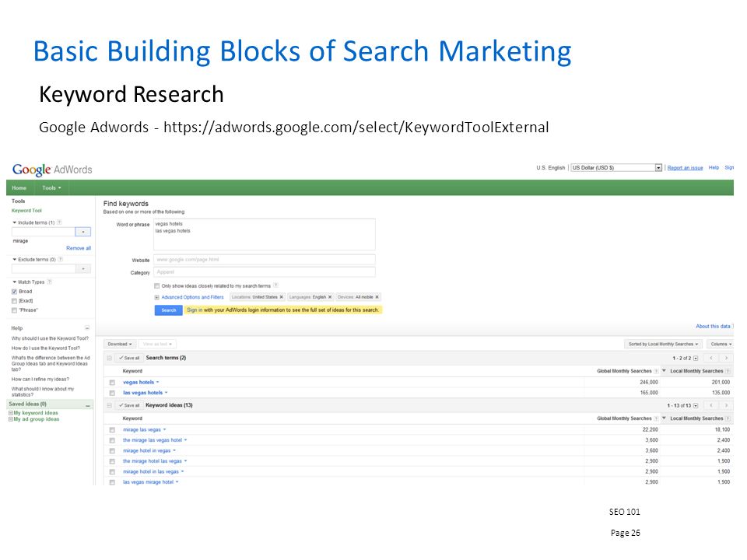Open the 'Sorted by Local Monthly Searches' dropdown
This screenshot has width=747, height=560.
(663, 344)
